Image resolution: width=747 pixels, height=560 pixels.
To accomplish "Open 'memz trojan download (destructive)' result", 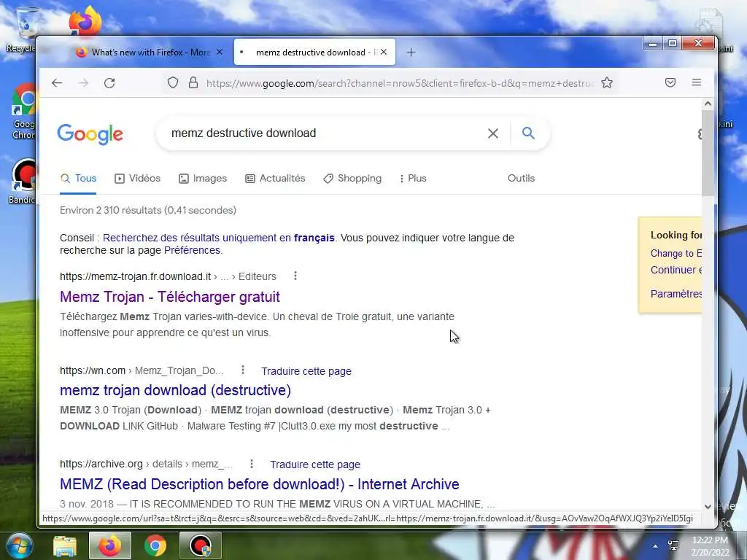I will tap(175, 390).
